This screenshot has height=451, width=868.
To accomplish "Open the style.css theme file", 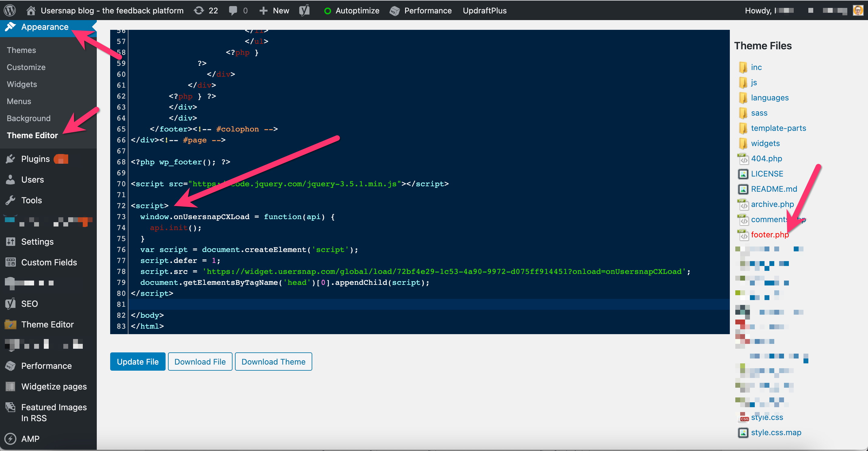I will click(x=767, y=417).
